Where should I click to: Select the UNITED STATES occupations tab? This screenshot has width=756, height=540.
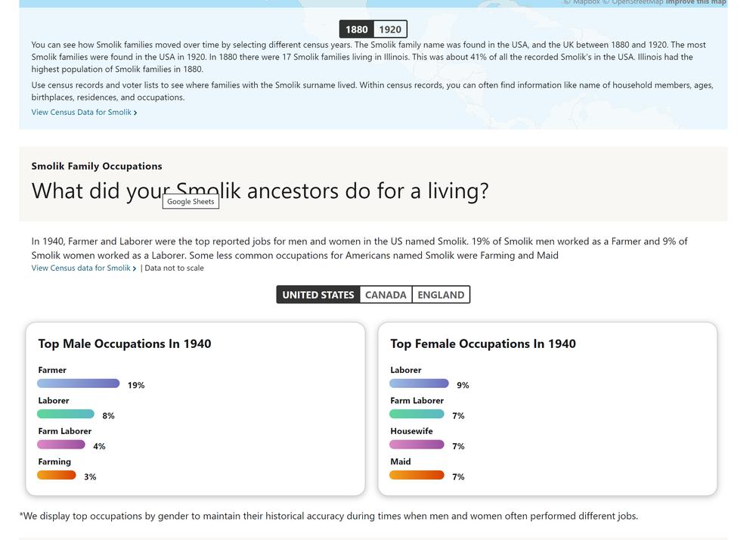(318, 295)
